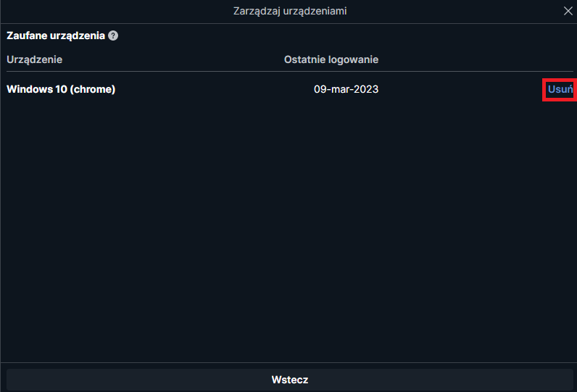The width and height of the screenshot is (577, 392).
Task: Select the row dated 09-mar-2023
Action: click(x=290, y=89)
